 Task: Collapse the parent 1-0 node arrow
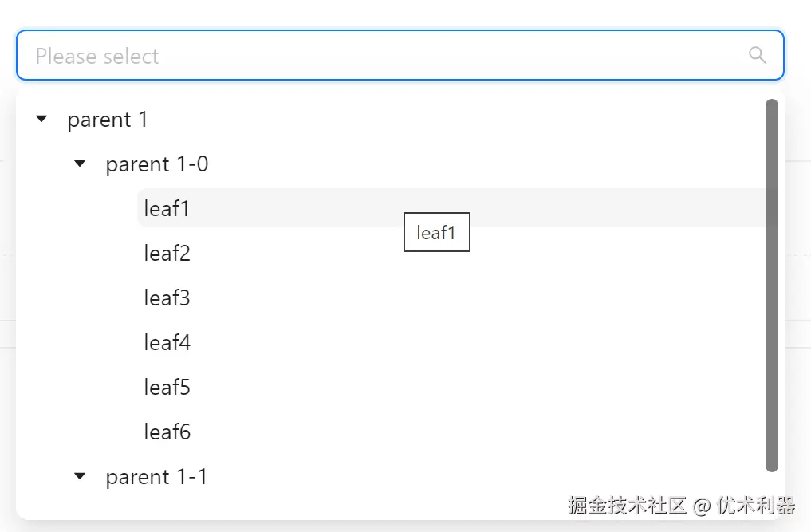pos(80,164)
